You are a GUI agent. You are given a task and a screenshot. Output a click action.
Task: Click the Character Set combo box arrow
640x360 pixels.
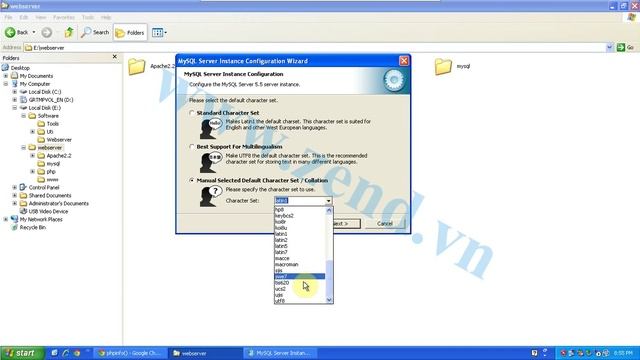pos(329,201)
